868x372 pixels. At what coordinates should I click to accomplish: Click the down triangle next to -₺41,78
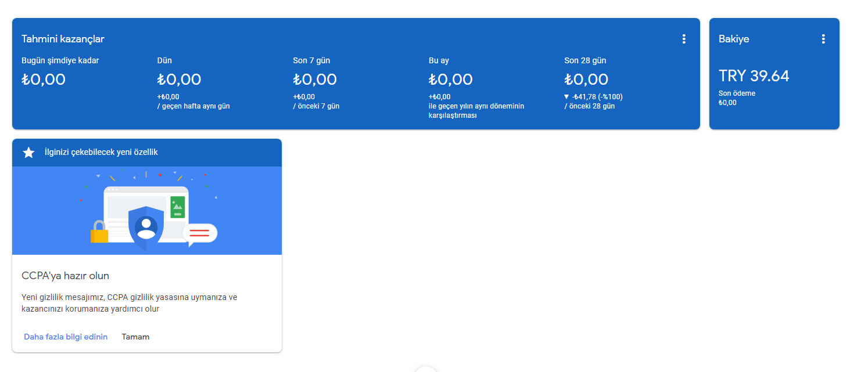pyautogui.click(x=566, y=97)
